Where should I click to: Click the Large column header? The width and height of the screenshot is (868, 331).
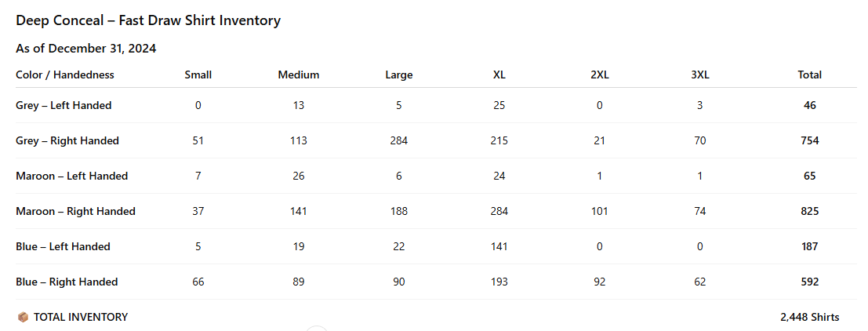pos(399,75)
